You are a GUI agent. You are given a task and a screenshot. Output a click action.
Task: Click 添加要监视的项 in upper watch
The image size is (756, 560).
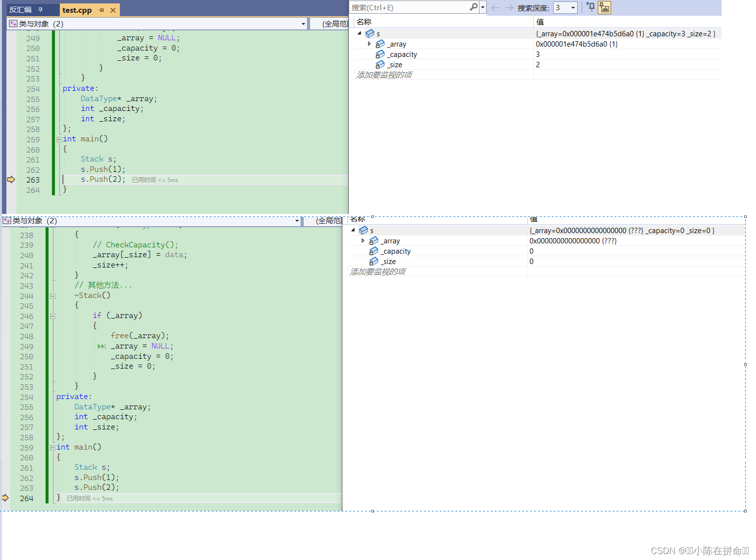384,75
